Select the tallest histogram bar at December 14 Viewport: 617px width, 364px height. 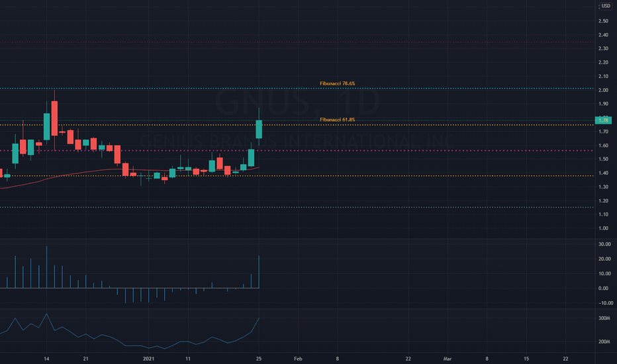click(x=46, y=267)
